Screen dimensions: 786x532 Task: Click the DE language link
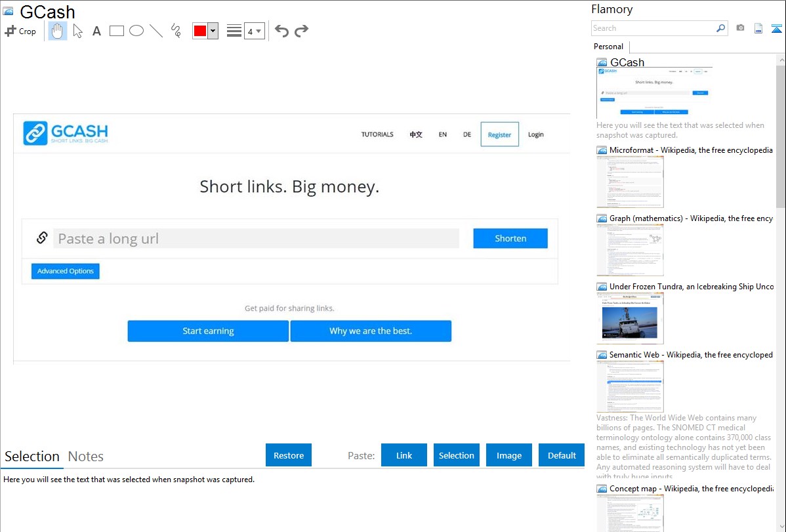coord(467,134)
